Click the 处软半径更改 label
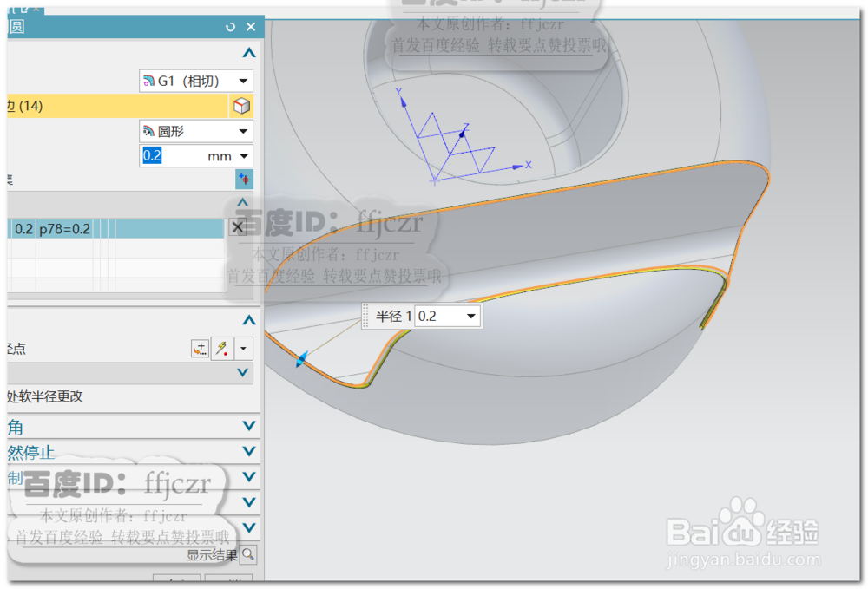868x589 pixels. (45, 396)
